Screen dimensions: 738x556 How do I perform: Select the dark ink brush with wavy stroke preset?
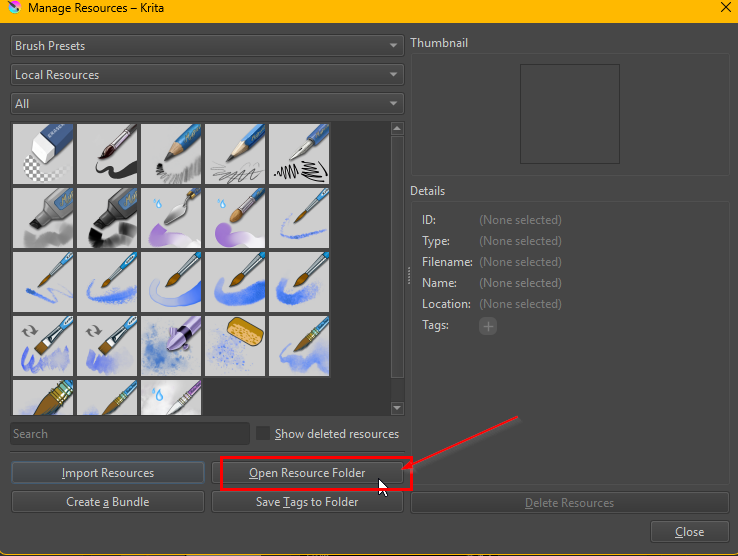coord(107,154)
